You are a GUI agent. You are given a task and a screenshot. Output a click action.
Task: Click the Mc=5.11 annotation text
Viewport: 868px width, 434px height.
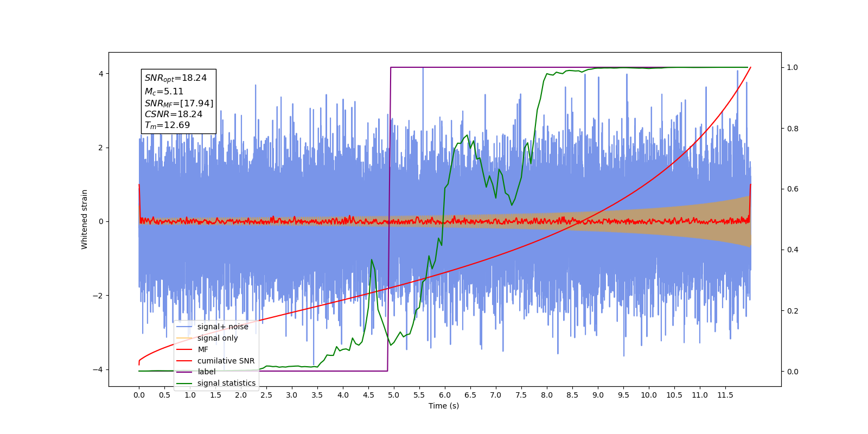click(x=164, y=92)
